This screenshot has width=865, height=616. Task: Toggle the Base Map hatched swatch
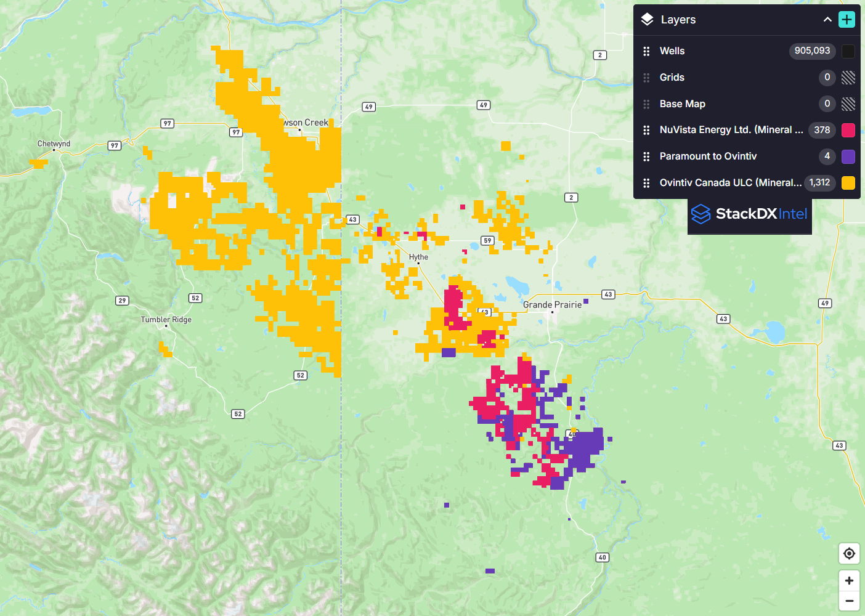tap(848, 104)
